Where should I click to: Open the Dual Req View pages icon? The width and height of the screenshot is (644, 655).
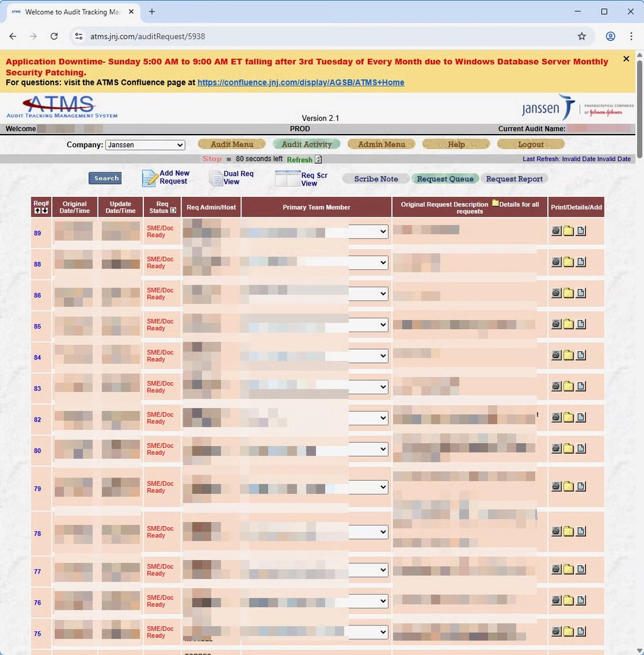point(216,178)
